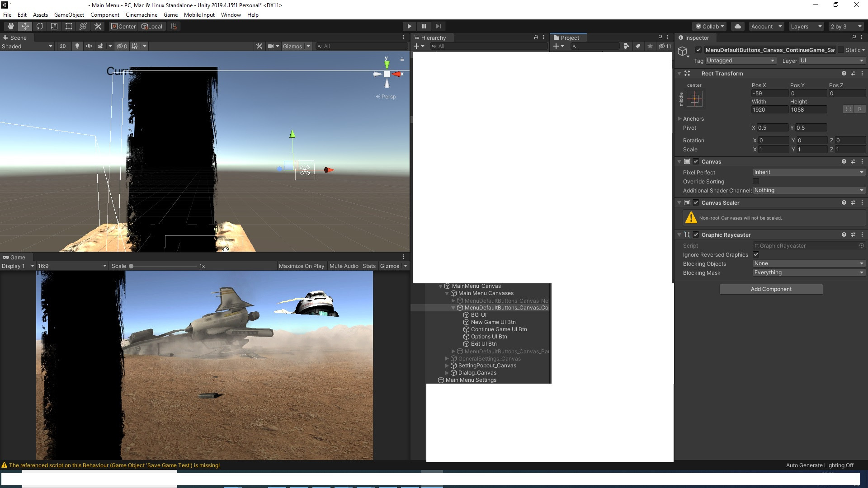The image size is (868, 488).
Task: Toggle scene lighting bulb icon
Action: coord(77,46)
